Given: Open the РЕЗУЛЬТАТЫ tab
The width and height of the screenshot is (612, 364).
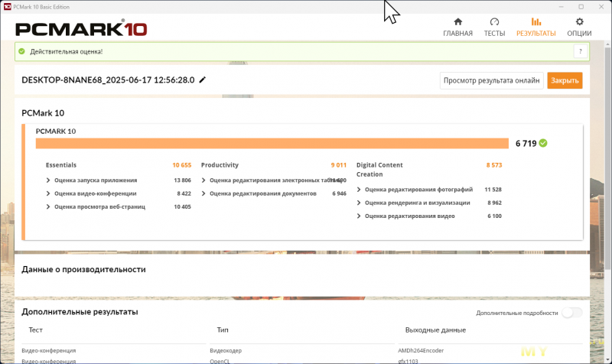Looking at the screenshot, I should 536,28.
